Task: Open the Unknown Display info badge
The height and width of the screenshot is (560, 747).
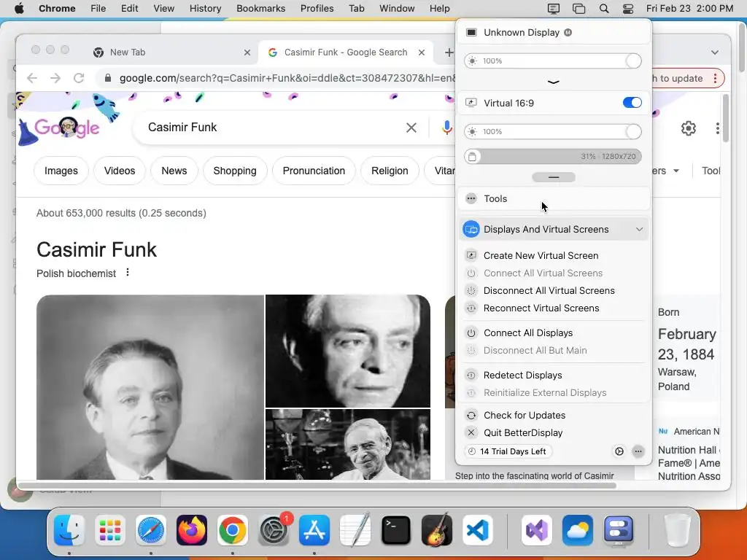Action: pos(568,32)
